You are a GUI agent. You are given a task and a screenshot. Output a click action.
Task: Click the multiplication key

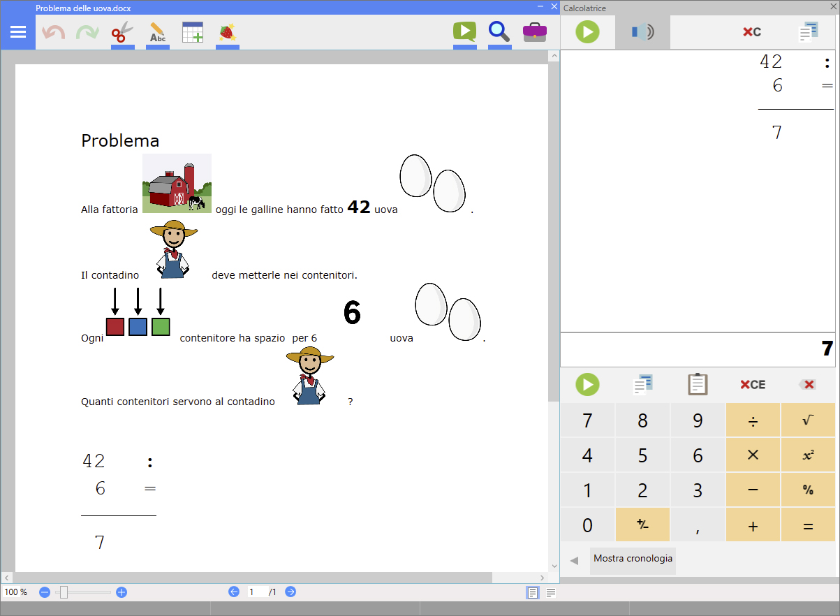(753, 455)
